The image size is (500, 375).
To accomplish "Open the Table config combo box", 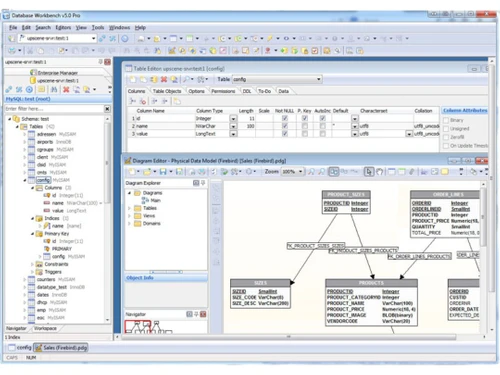I will pyautogui.click(x=277, y=79).
